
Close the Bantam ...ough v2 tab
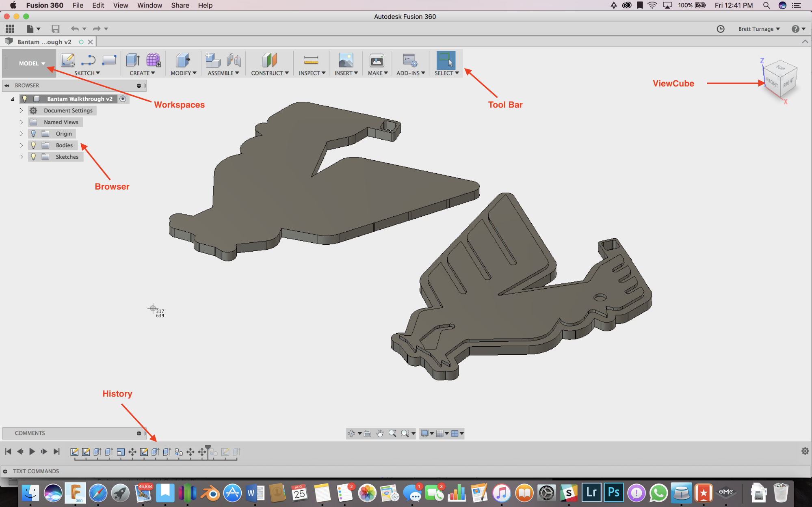[x=91, y=42]
